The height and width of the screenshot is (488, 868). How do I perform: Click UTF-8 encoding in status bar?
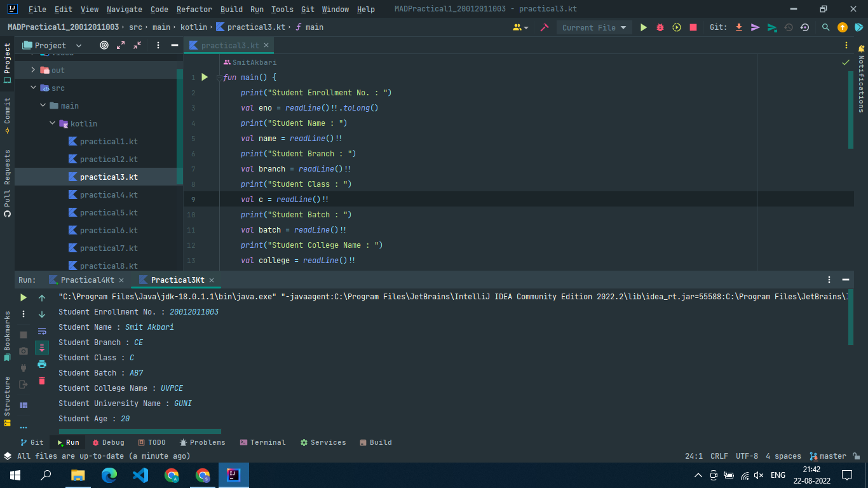(x=747, y=456)
